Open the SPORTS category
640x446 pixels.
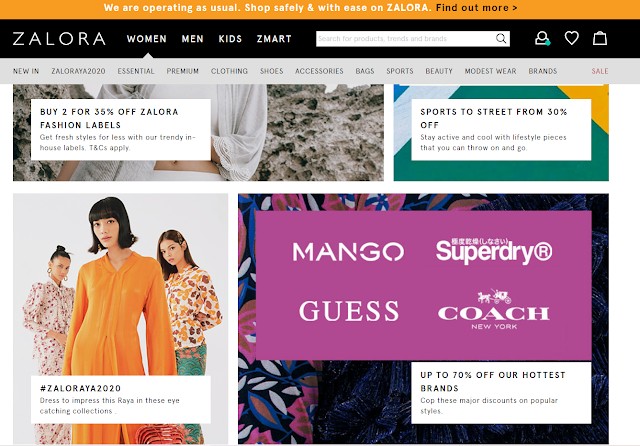click(x=400, y=71)
